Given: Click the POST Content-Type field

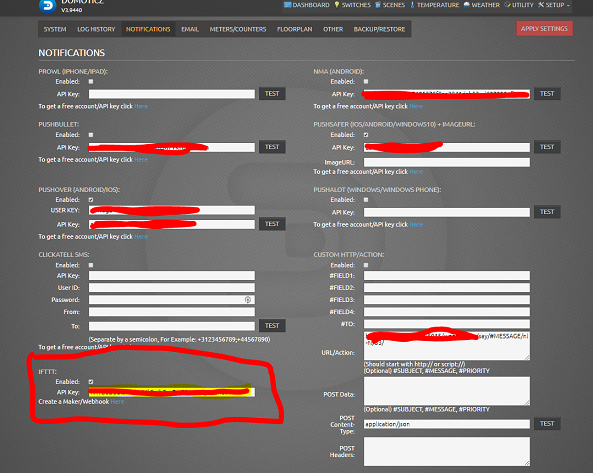Looking at the screenshot, I should [447, 424].
